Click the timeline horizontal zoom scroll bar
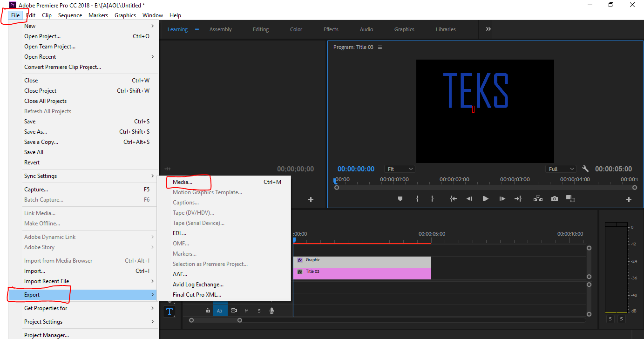The height and width of the screenshot is (339, 644). [x=215, y=320]
